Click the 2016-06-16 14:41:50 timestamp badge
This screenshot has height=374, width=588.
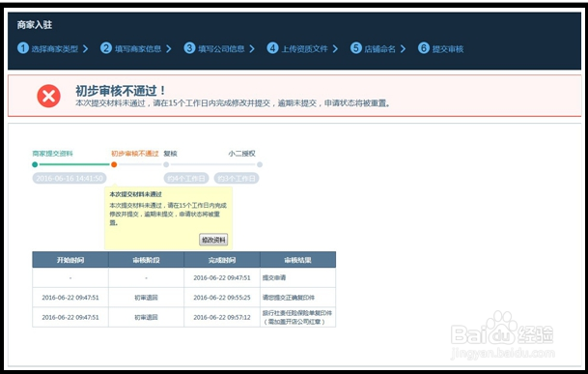70,179
